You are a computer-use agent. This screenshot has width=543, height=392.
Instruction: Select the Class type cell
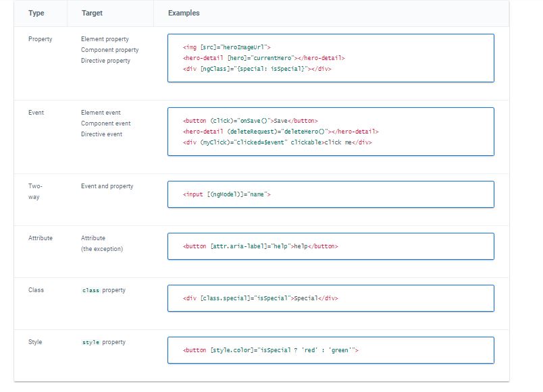[x=36, y=290]
